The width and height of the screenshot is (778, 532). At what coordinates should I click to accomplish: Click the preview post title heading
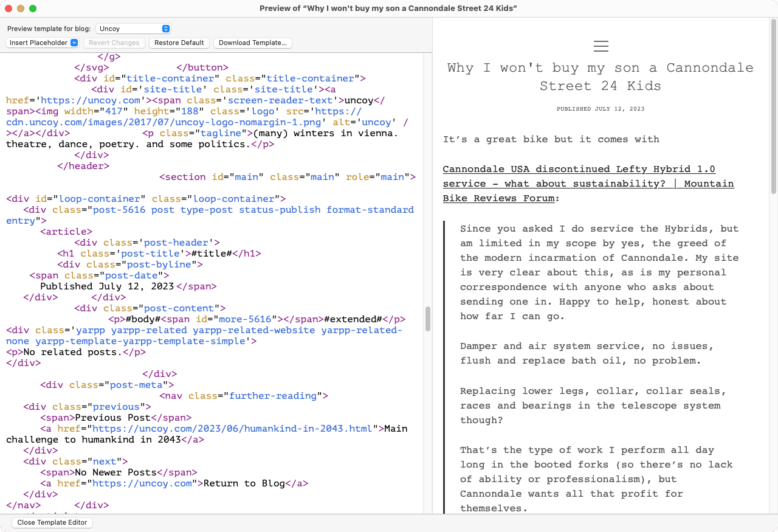point(601,77)
